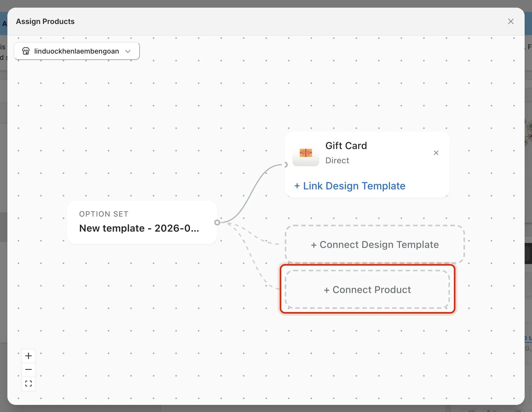Select the Option Set template node
The width and height of the screenshot is (532, 412).
click(142, 222)
